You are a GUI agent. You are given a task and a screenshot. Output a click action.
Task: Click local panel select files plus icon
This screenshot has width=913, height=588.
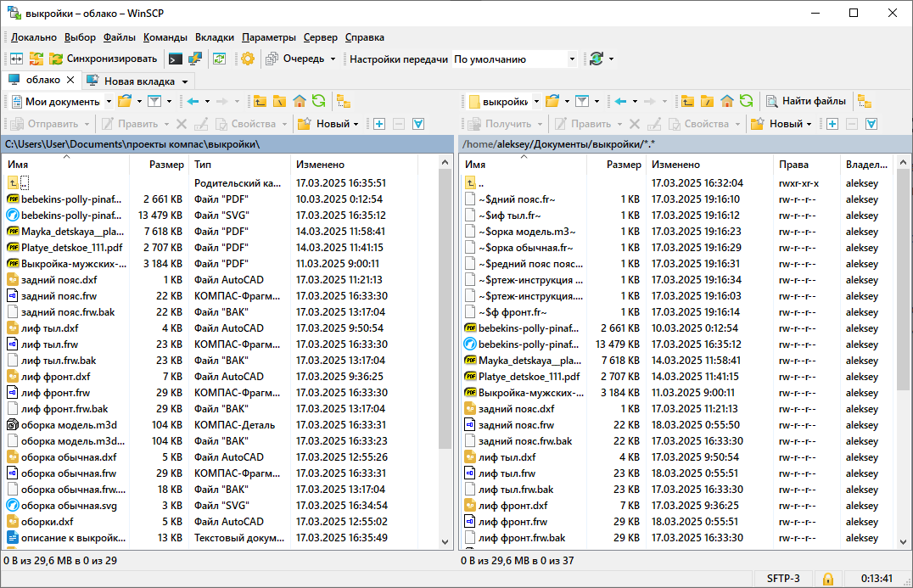379,124
